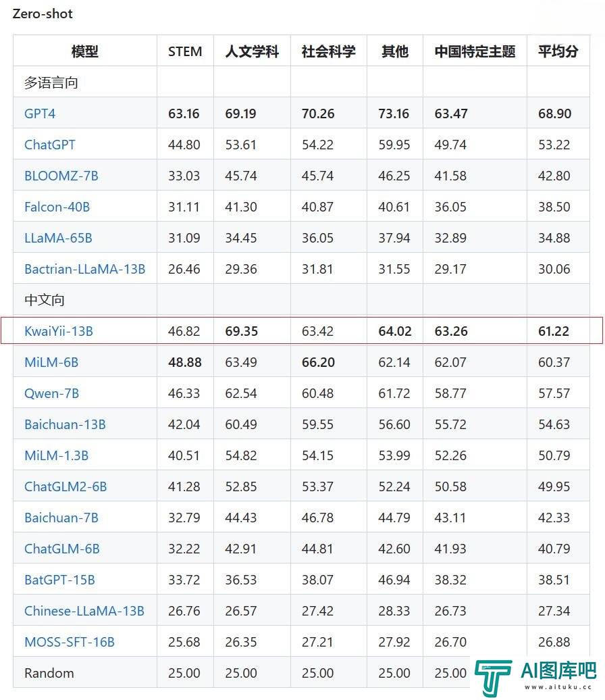Viewport: 605px width, 700px height.
Task: Open the Qwen-7B model link
Action: click(52, 393)
